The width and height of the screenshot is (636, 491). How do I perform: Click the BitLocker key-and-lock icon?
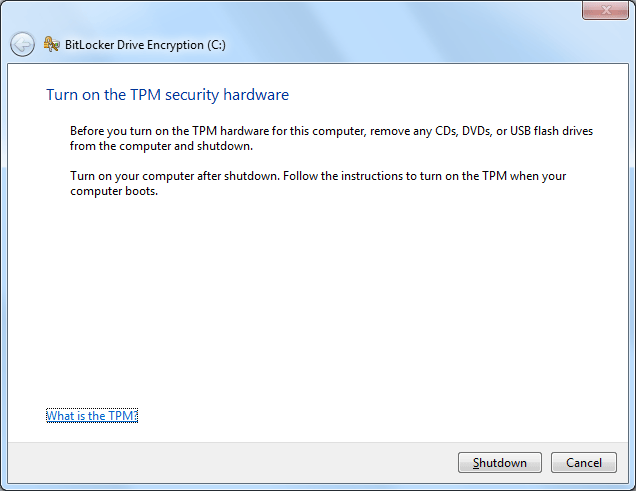click(52, 44)
